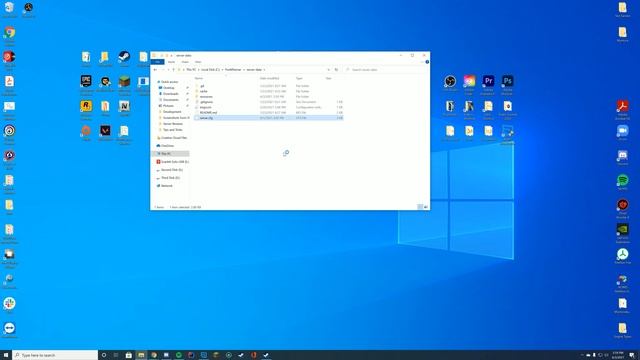
Task: Go up one folder level arrow
Action: tap(173, 70)
